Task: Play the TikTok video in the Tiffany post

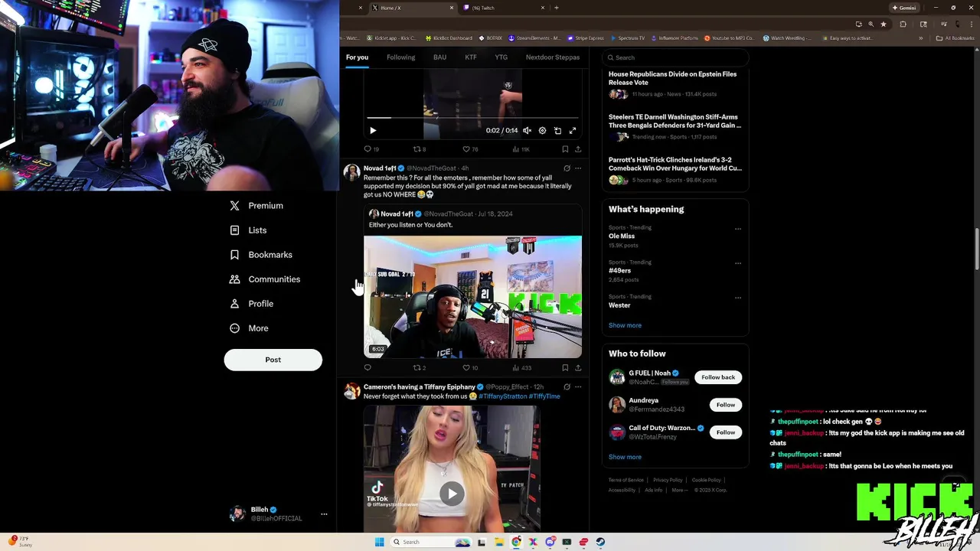Action: pyautogui.click(x=452, y=494)
